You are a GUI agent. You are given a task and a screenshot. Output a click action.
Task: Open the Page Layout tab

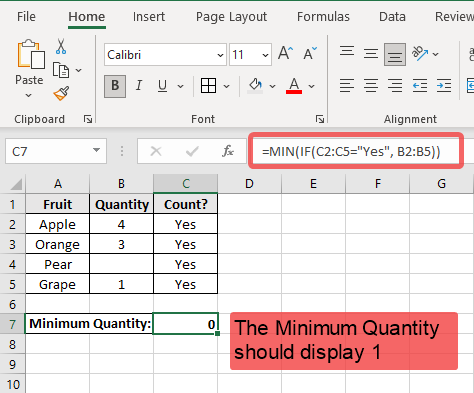click(x=231, y=17)
